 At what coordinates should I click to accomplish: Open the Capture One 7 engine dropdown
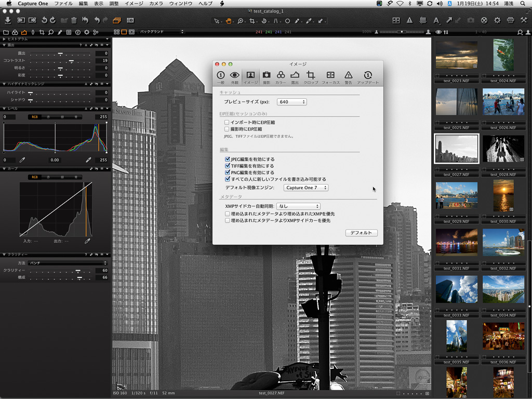tap(306, 188)
